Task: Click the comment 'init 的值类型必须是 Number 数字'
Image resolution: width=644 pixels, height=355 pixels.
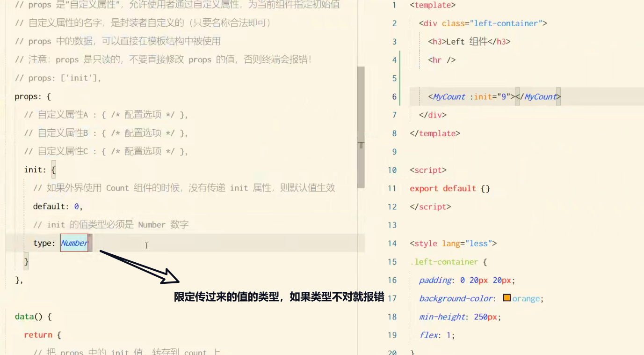Action: click(111, 225)
